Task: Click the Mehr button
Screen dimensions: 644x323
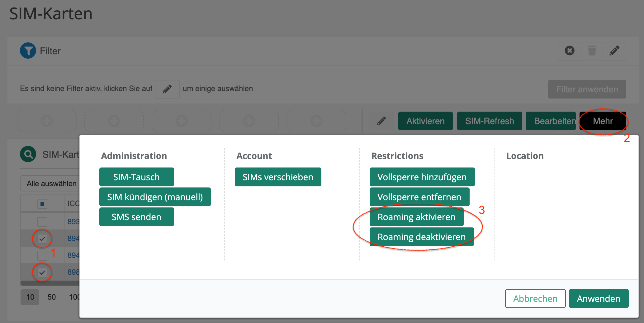Action: click(x=603, y=121)
